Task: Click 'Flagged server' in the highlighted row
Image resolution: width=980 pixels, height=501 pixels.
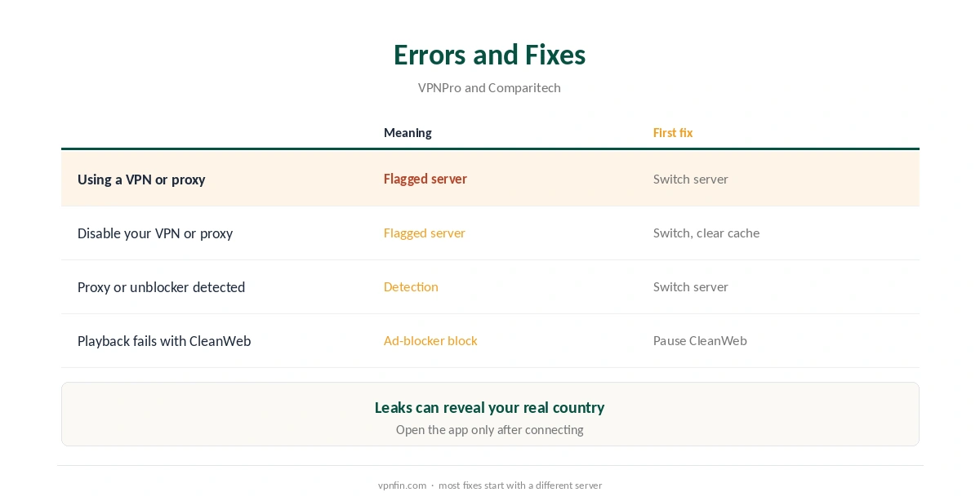Action: (425, 179)
